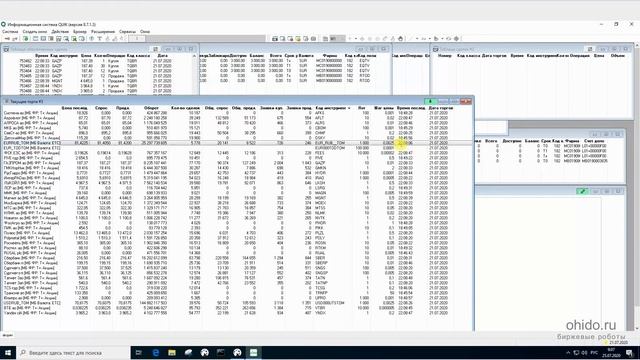The height and width of the screenshot is (360, 640).
Task: Click the SBER code cell
Action: click(320, 258)
